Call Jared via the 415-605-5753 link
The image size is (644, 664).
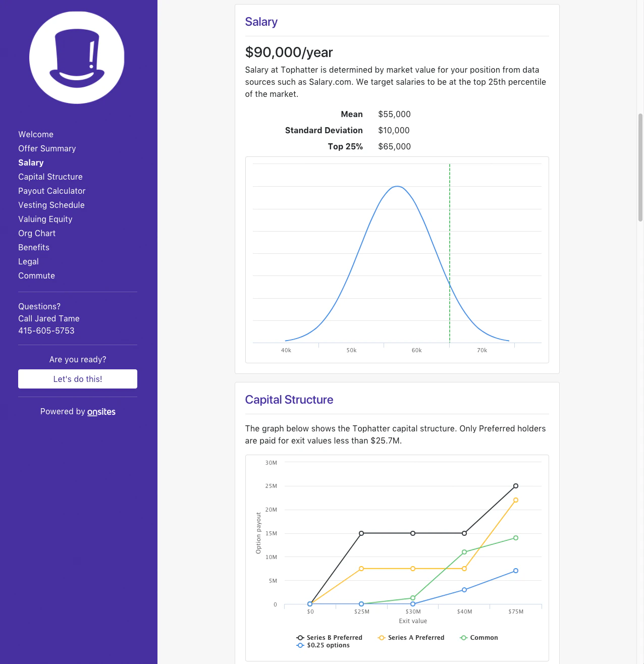(46, 330)
